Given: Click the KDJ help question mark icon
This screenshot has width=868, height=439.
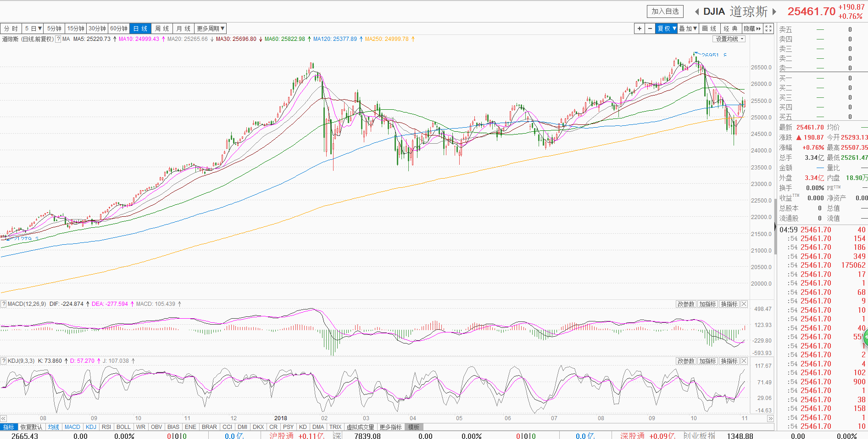Looking at the screenshot, I should 4,361.
